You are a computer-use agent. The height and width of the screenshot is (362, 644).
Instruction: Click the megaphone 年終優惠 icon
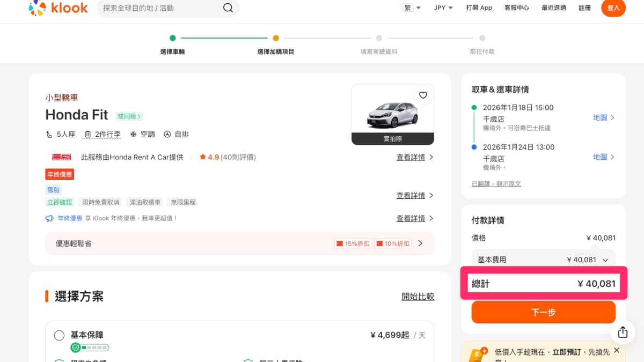(49, 218)
